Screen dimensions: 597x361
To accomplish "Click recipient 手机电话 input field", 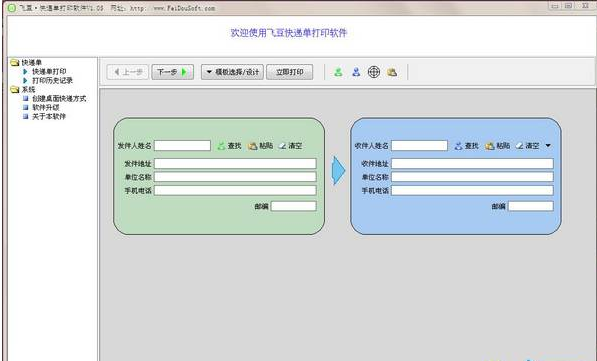I will (x=472, y=190).
